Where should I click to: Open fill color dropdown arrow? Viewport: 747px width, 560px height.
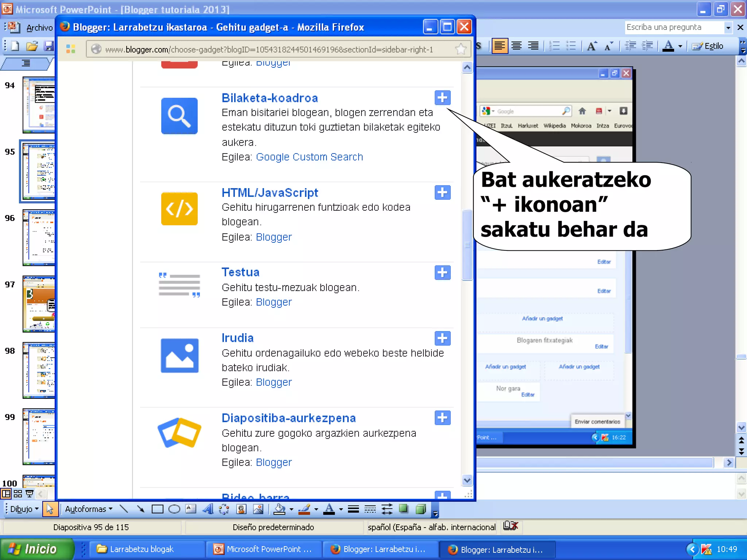[291, 509]
